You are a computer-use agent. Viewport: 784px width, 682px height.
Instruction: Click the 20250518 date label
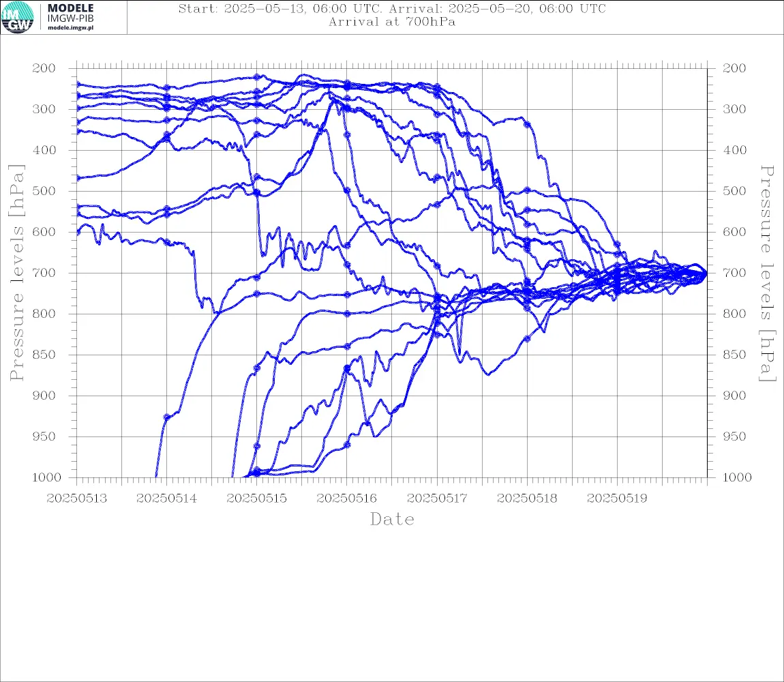(527, 499)
